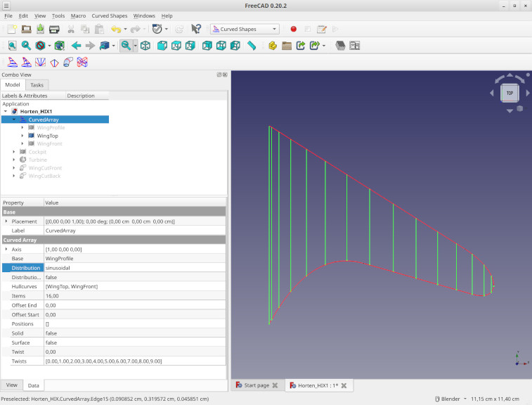Open the Windows menu
The height and width of the screenshot is (405, 532).
pos(144,16)
